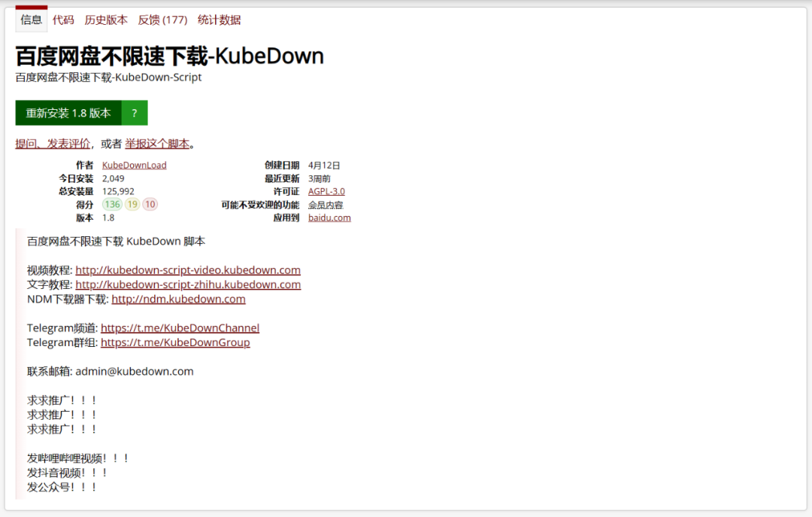812x517 pixels.
Task: Click the creation date 4月12日
Action: pyautogui.click(x=324, y=166)
